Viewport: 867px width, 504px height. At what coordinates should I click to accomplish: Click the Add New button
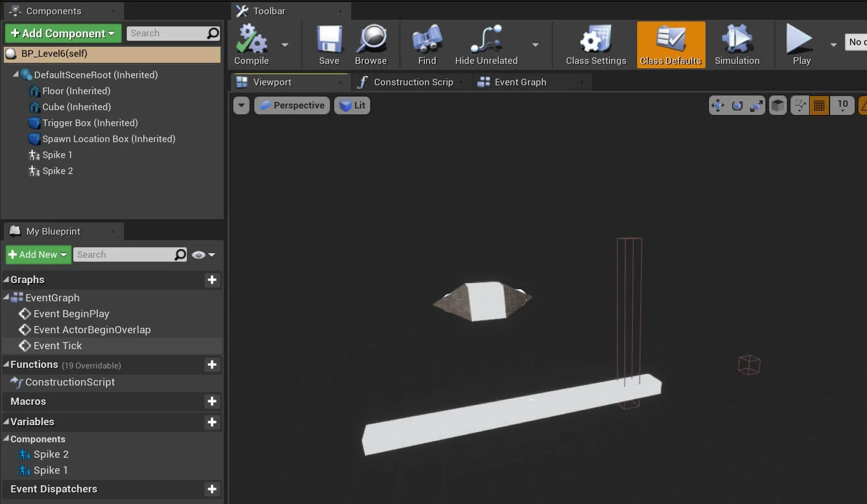coord(38,254)
